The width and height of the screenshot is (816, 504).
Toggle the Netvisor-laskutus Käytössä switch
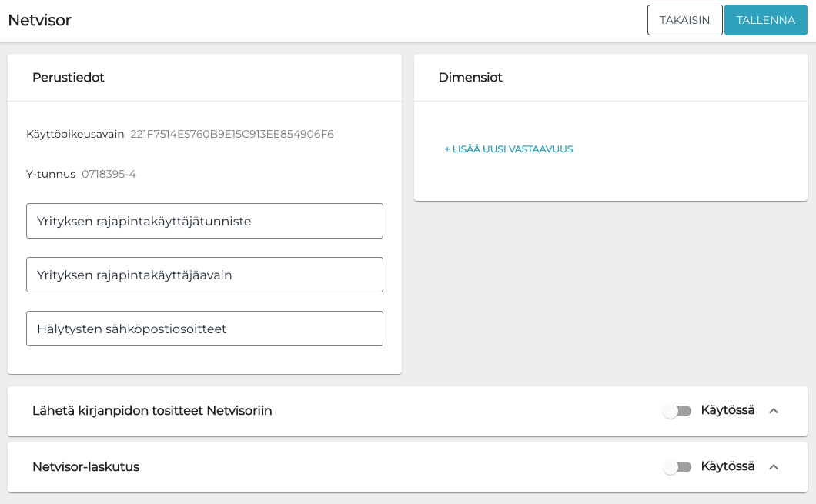[x=677, y=467]
